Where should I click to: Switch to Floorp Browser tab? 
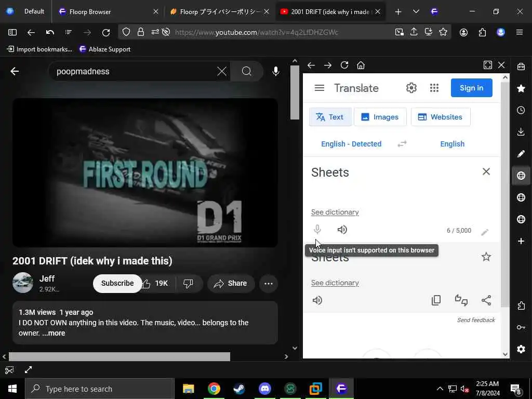[108, 12]
